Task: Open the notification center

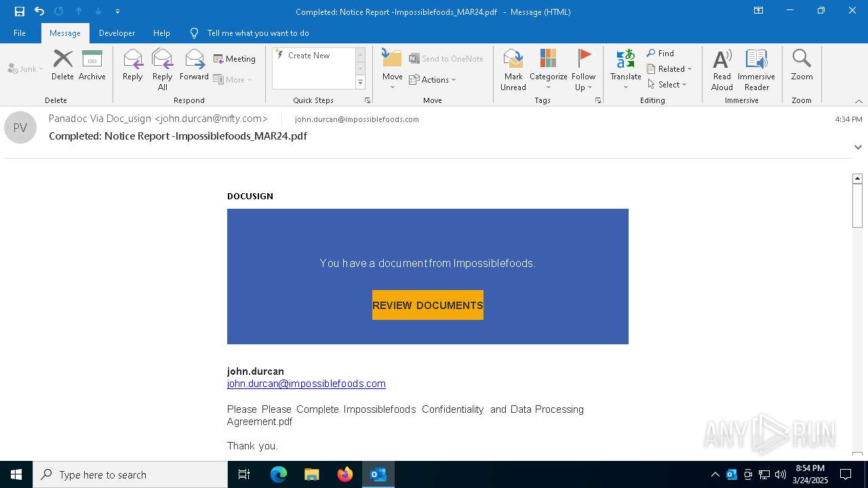Action: point(846,474)
